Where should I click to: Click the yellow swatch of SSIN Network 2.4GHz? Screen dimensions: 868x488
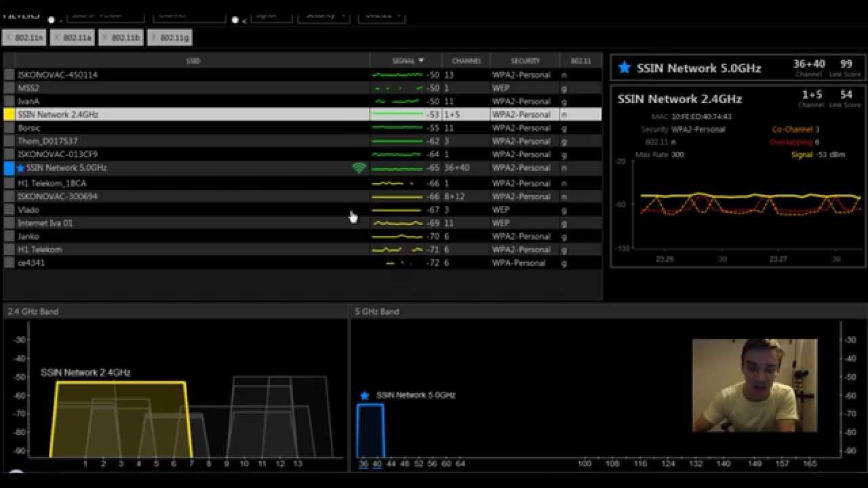[9, 115]
